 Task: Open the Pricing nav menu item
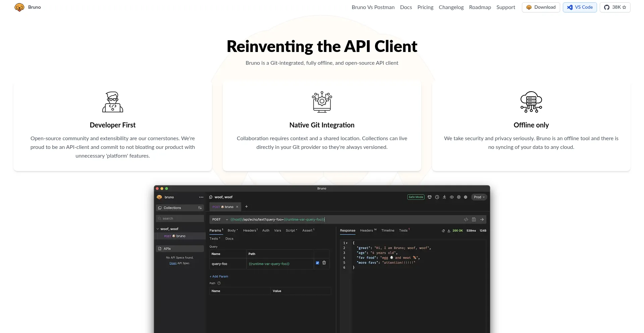click(x=425, y=7)
